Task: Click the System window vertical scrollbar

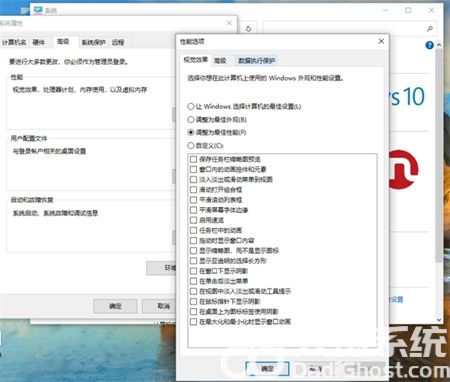Action: [x=439, y=155]
